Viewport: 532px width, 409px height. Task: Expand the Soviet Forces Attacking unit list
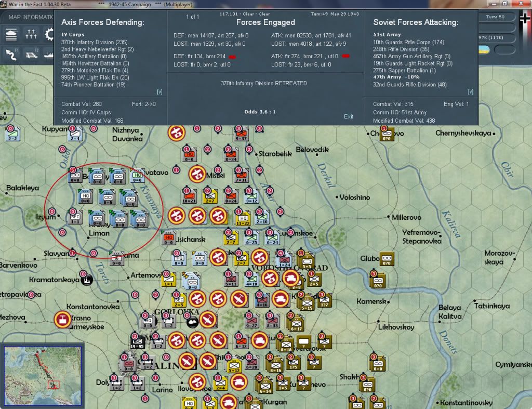point(471,92)
